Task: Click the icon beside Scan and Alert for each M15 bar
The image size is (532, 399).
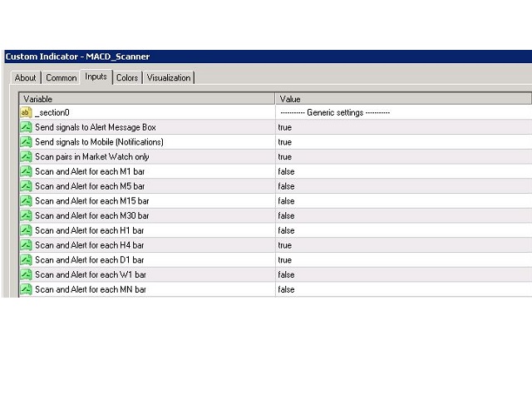Action: point(26,201)
